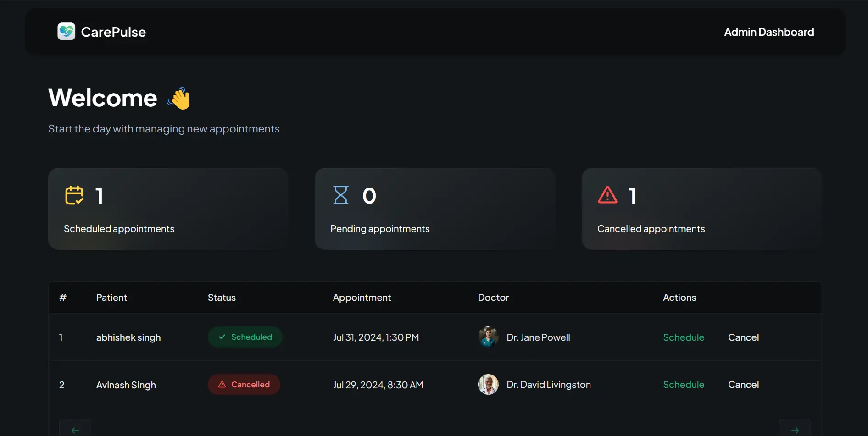Click Dr. David Livingston's avatar photo
The height and width of the screenshot is (436, 868).
[x=488, y=385]
